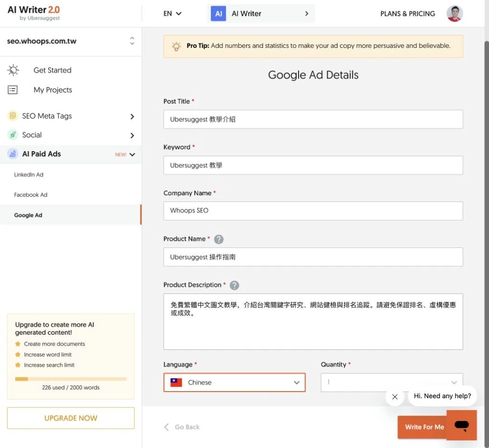The image size is (489, 448).
Task: Open the EN language selector
Action: (172, 13)
